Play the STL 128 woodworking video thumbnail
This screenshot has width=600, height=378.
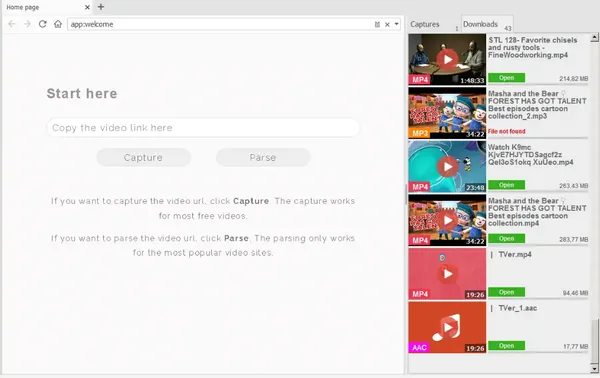point(447,59)
